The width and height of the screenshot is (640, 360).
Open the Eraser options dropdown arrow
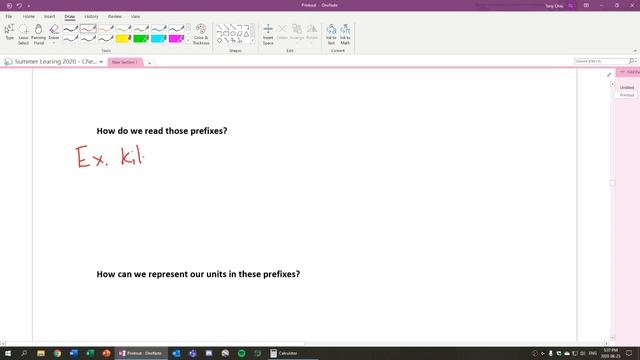54,43
